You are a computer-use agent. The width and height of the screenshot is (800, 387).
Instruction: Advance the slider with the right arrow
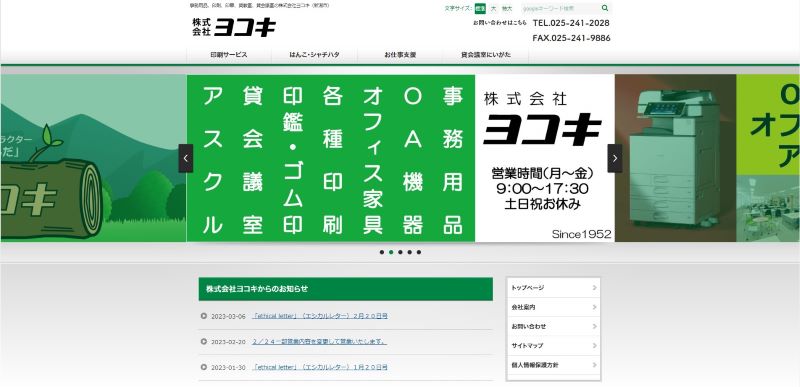click(x=615, y=159)
